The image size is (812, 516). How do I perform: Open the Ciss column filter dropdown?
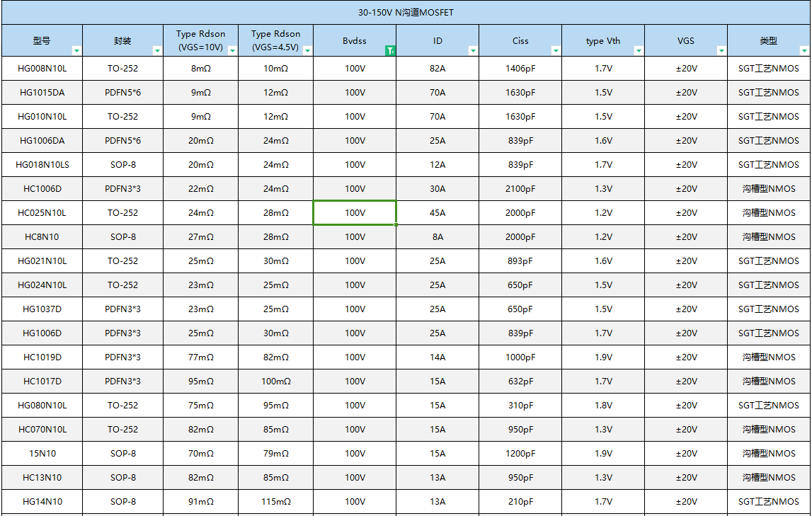pos(556,50)
